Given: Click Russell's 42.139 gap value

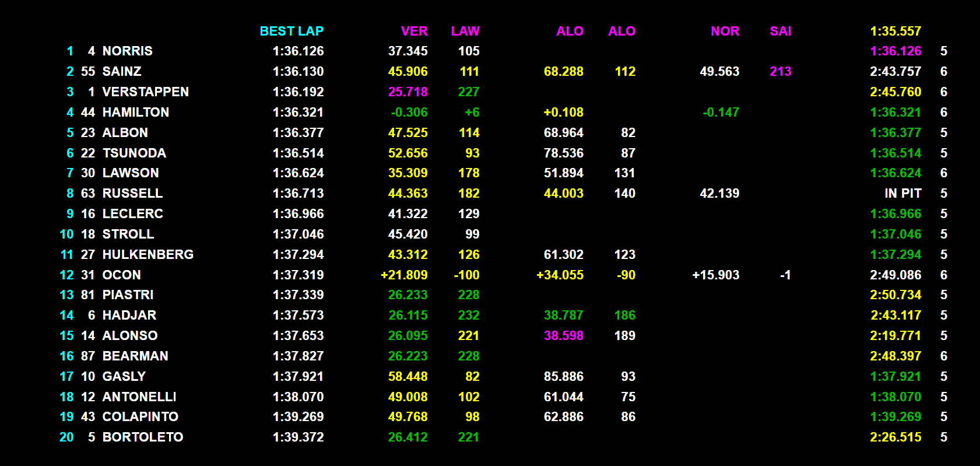Looking at the screenshot, I should (x=719, y=194).
